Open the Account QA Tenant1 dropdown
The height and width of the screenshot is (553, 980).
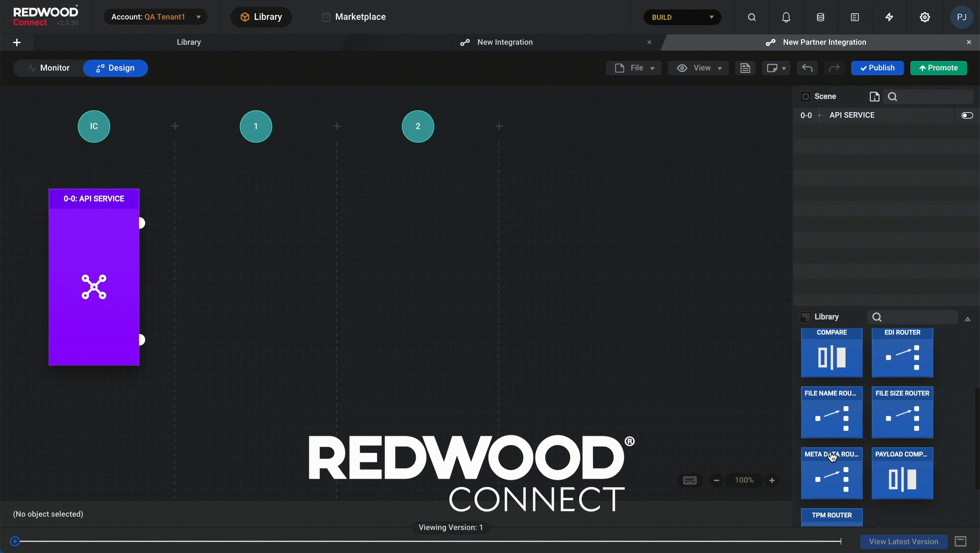[x=156, y=17]
